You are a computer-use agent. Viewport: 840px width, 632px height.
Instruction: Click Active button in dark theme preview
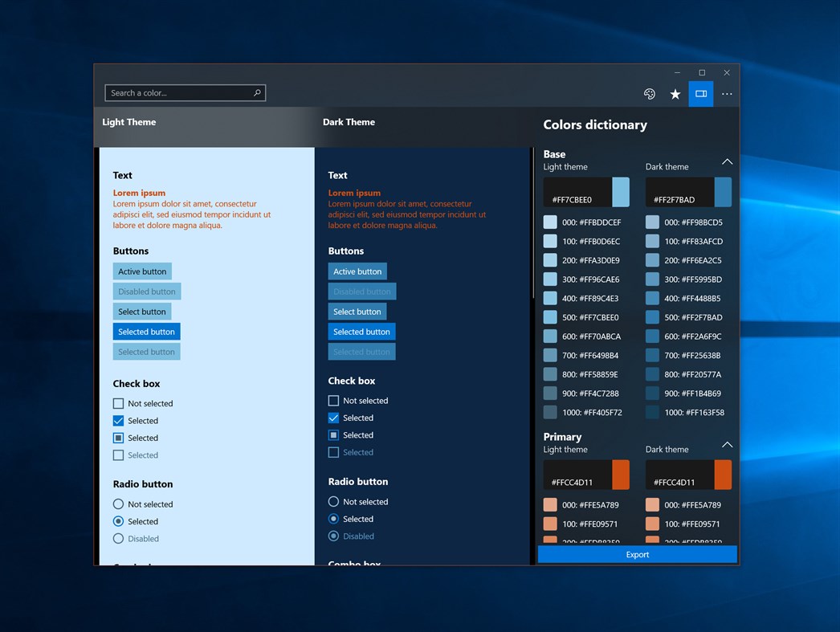click(x=357, y=271)
